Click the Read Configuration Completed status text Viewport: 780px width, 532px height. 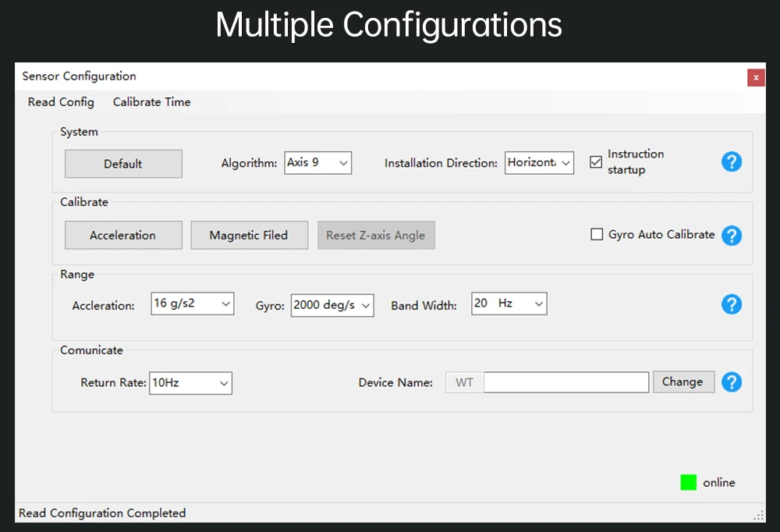pyautogui.click(x=102, y=513)
